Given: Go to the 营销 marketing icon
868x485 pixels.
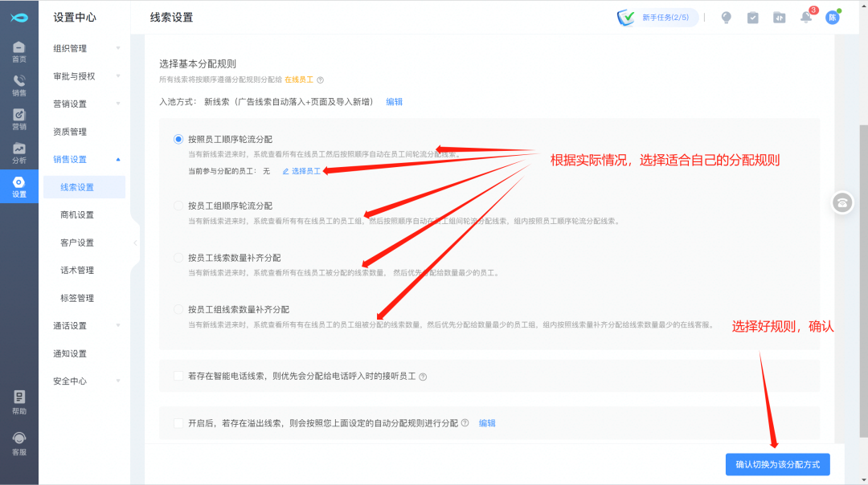Looking at the screenshot, I should 18,119.
